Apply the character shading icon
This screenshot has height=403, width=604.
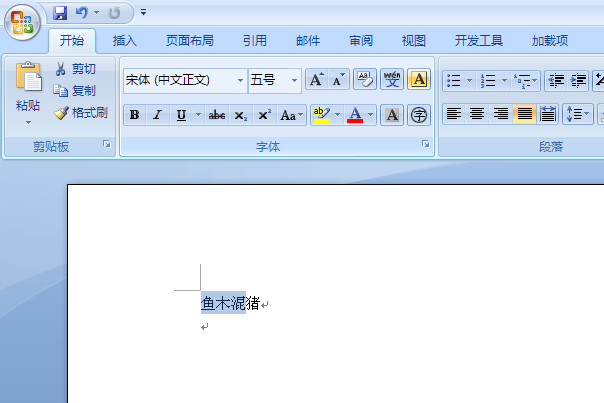[392, 115]
